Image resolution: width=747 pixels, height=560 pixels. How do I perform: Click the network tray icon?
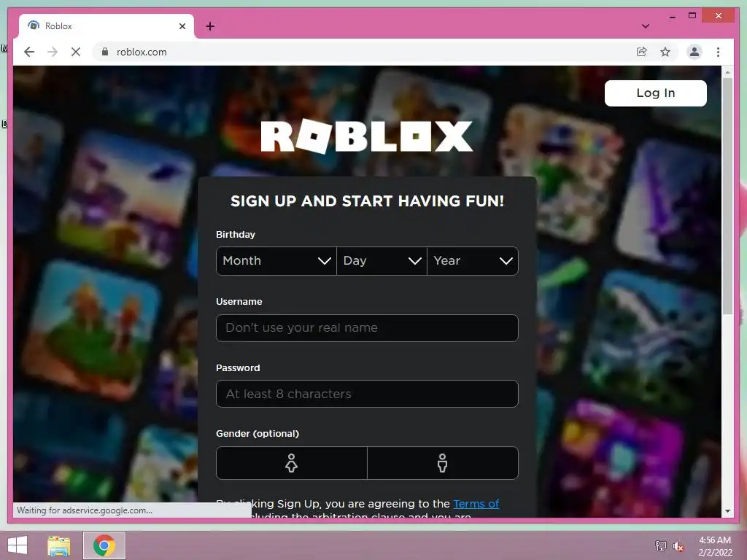point(661,546)
